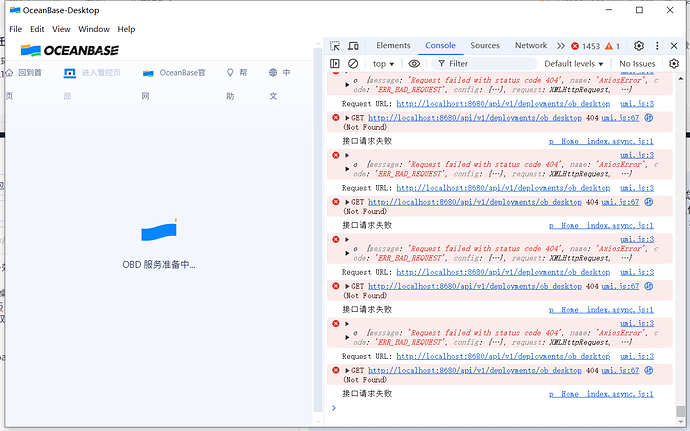Screen dimensions: 690x431
Task: Click the OceanBase logo in the header
Action: tap(70, 51)
